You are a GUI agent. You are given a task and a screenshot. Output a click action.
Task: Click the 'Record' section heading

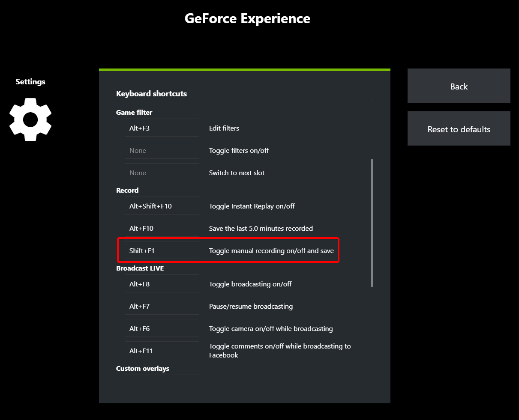point(127,190)
